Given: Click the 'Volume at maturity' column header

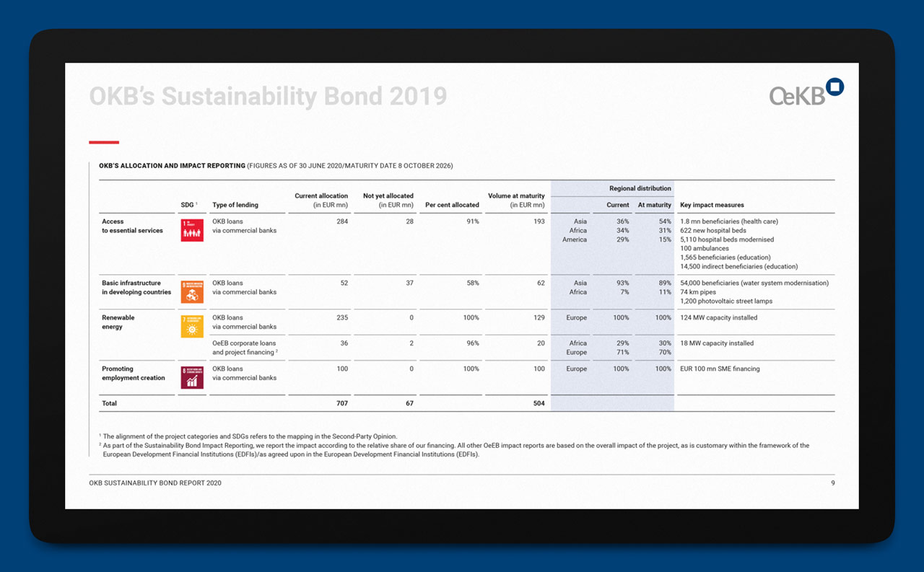Looking at the screenshot, I should click(x=516, y=200).
